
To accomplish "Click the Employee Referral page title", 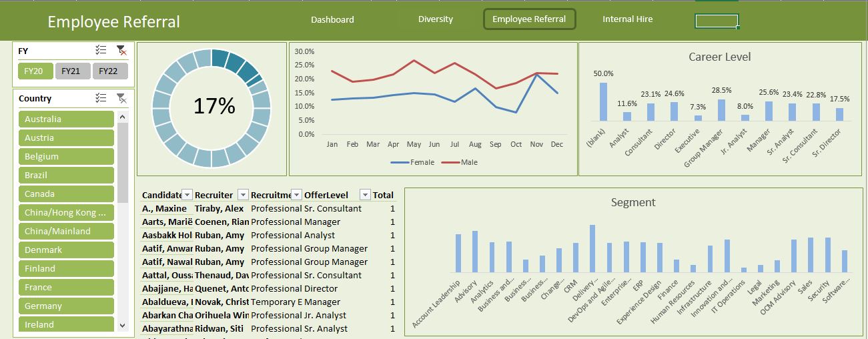I will (113, 21).
